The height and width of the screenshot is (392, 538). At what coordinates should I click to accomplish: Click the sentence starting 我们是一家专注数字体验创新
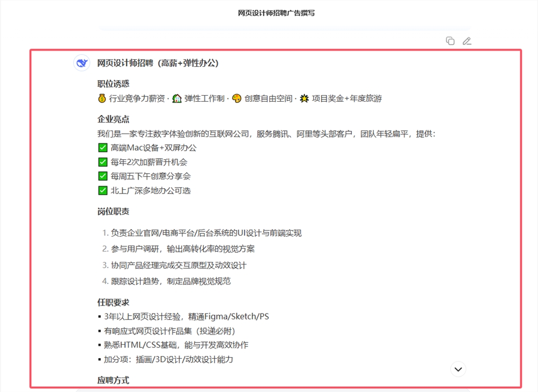coord(266,134)
